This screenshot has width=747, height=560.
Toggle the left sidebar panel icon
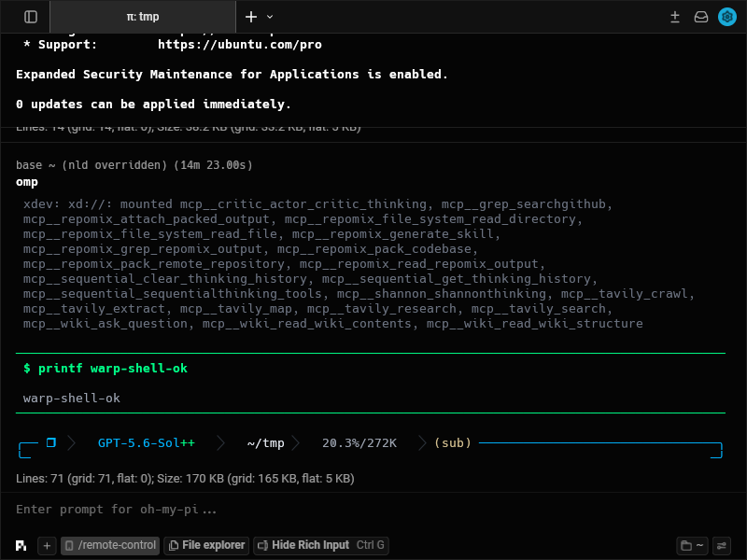[31, 17]
